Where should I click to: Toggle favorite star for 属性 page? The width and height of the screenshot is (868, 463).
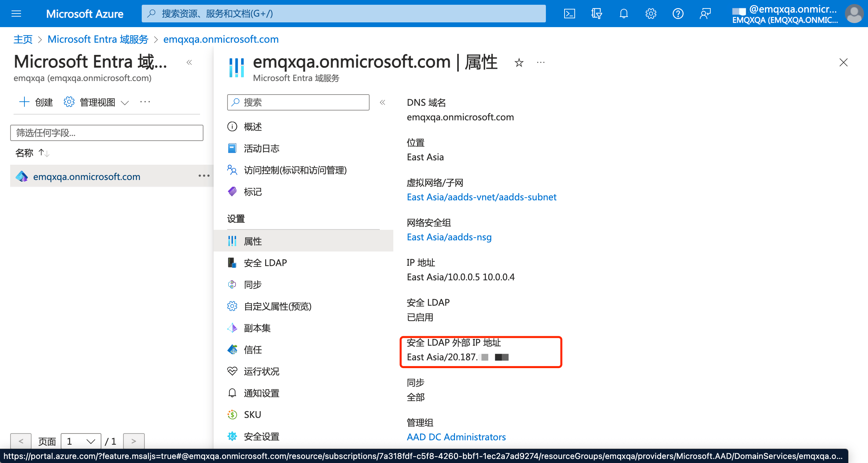519,62
